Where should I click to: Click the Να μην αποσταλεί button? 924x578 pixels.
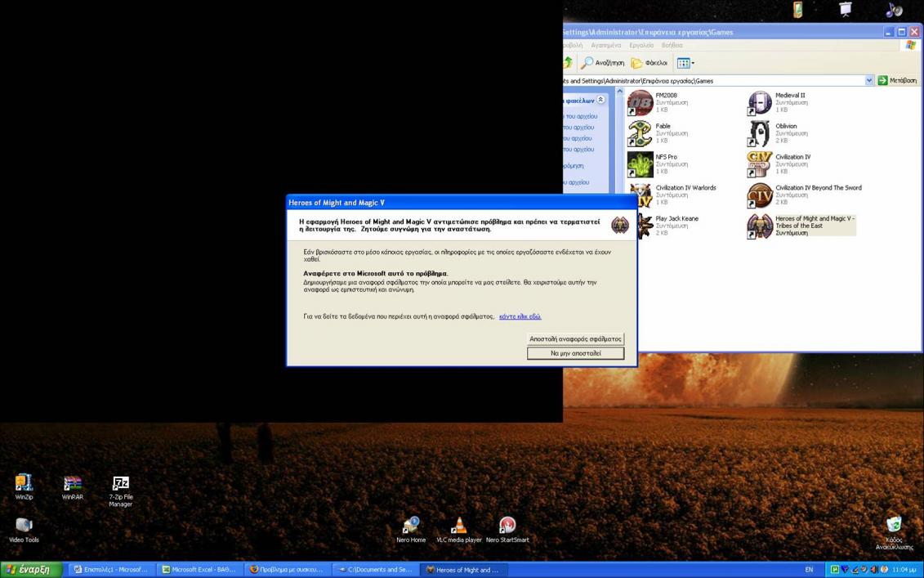tap(575, 353)
